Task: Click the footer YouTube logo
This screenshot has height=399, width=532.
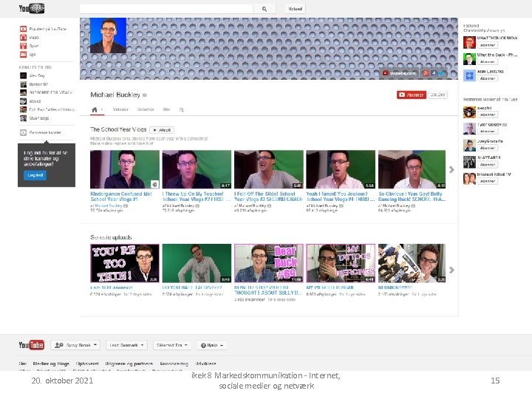Action: pyautogui.click(x=31, y=345)
